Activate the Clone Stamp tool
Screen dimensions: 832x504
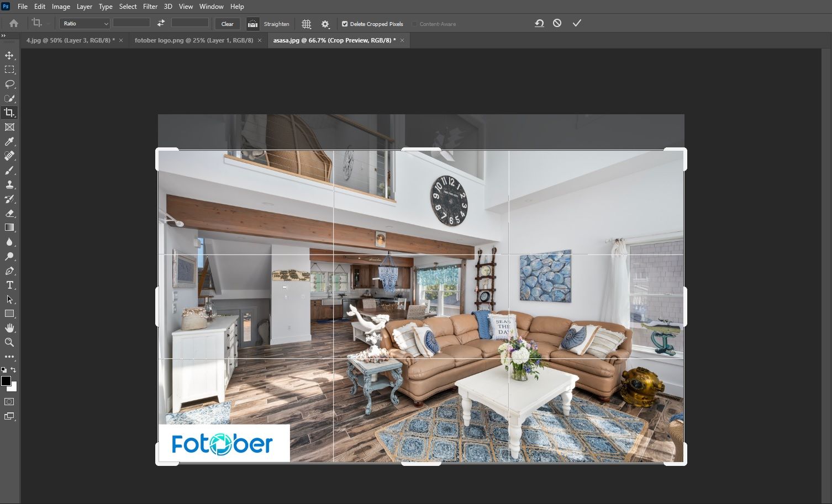coord(9,185)
